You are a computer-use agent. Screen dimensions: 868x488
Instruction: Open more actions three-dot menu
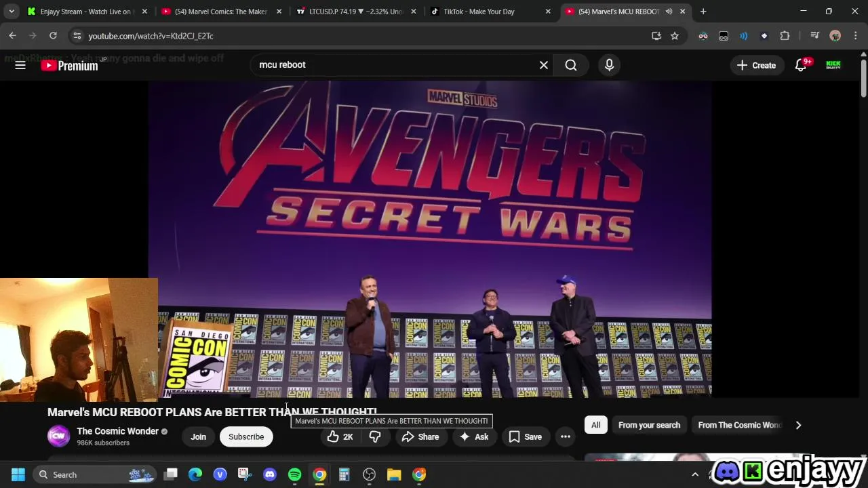point(566,437)
